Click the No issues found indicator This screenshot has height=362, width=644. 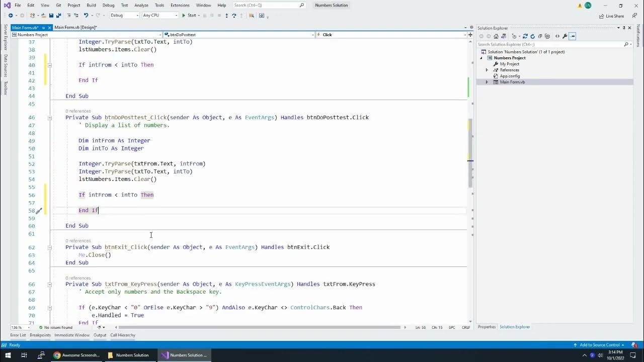(55, 327)
